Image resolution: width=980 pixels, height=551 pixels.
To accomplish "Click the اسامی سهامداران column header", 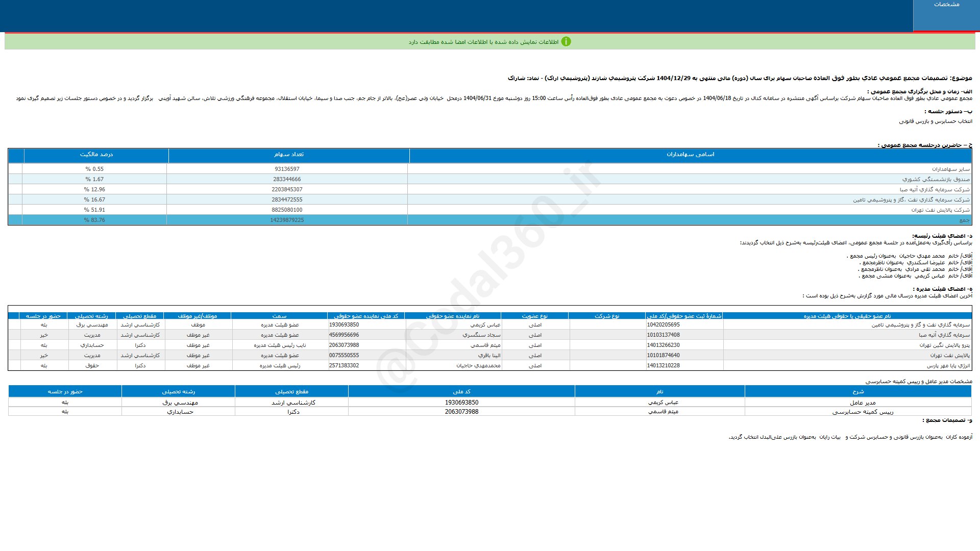I will [x=690, y=155].
